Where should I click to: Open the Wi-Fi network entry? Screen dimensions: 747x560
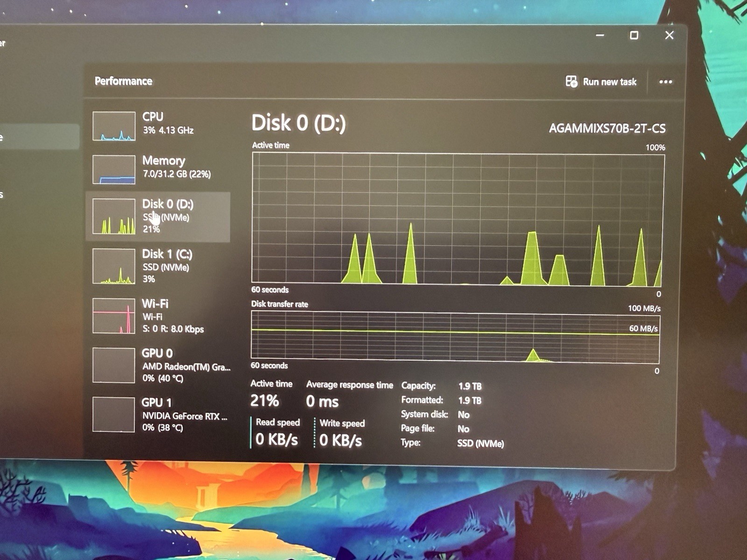click(x=158, y=316)
